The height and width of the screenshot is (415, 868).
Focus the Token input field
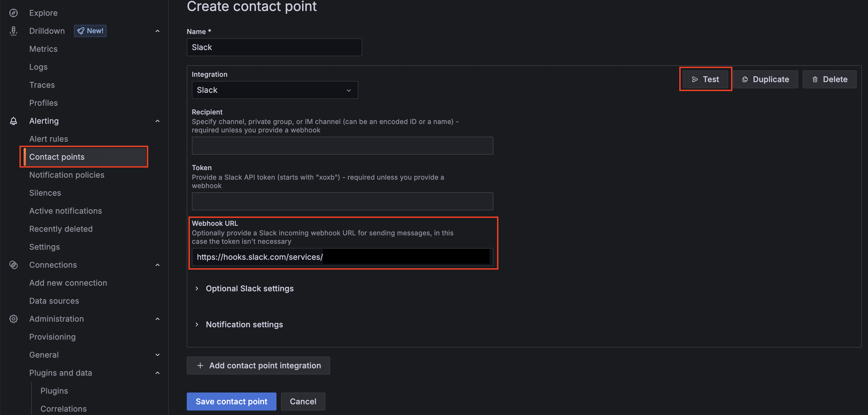342,201
